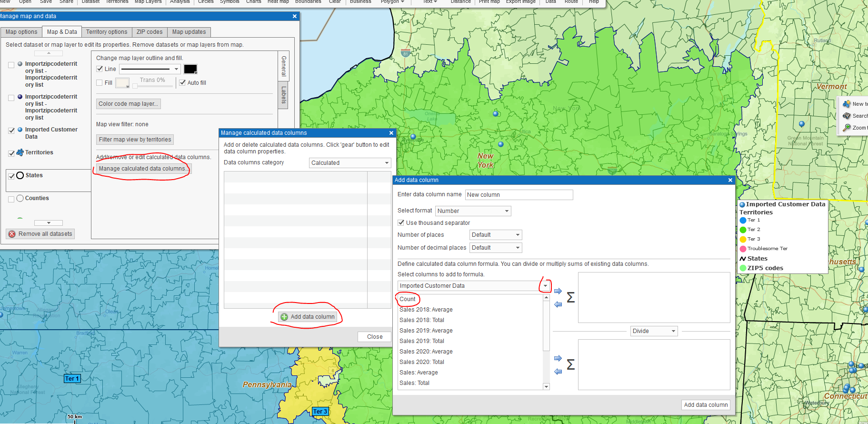Image resolution: width=868 pixels, height=424 pixels.
Task: Click the ZIP5 codes legend dot
Action: pos(743,268)
